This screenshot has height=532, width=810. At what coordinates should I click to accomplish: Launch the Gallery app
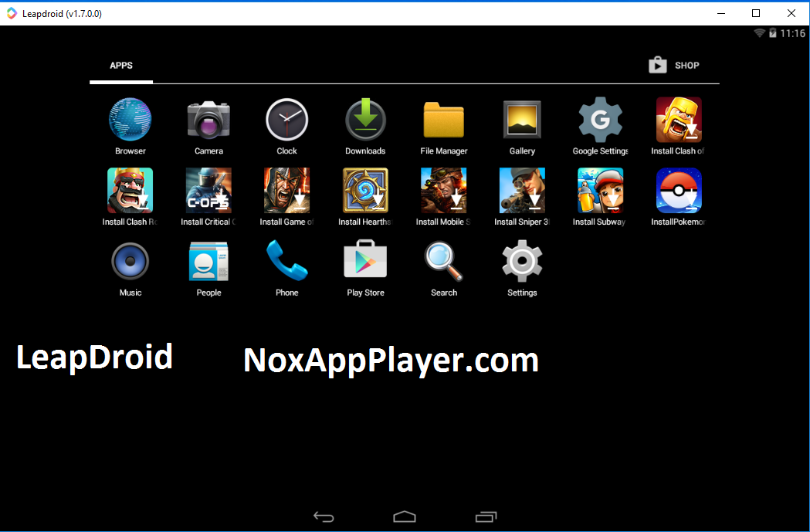coord(521,119)
